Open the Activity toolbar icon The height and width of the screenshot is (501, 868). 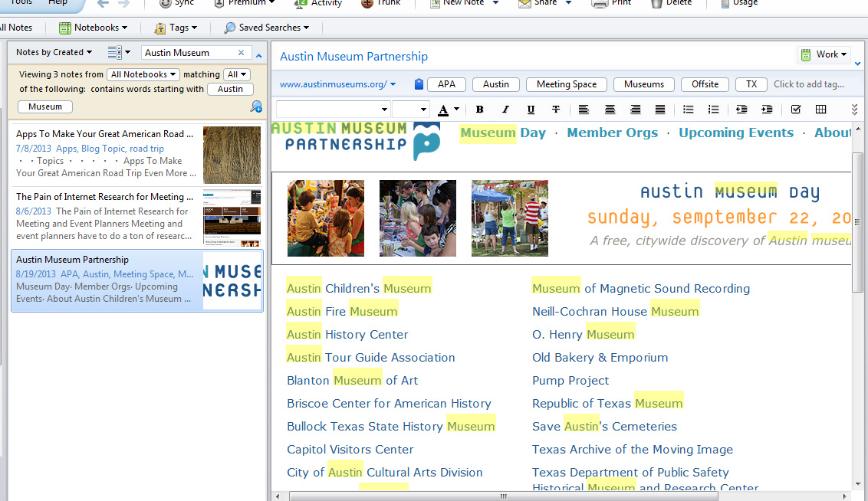point(301,3)
